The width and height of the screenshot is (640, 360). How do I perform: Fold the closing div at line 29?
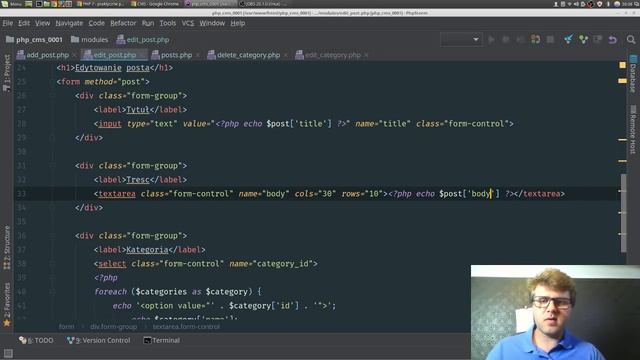coord(52,138)
